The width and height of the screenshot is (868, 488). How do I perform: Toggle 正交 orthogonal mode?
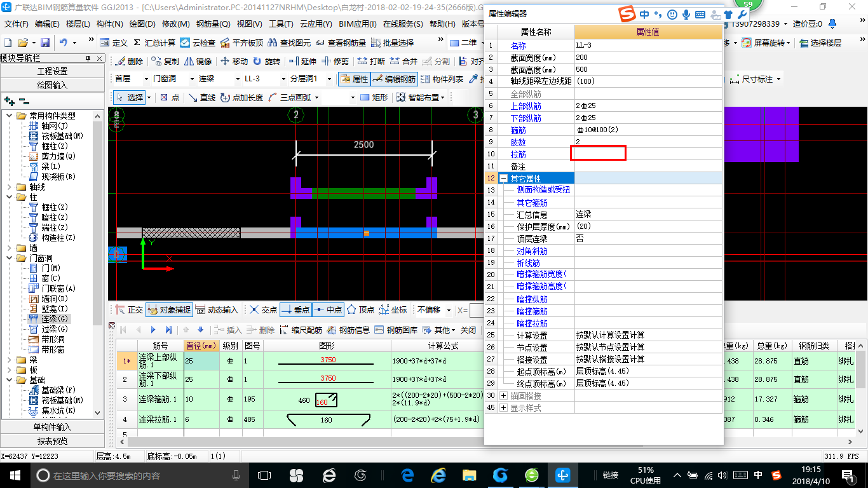(x=129, y=310)
